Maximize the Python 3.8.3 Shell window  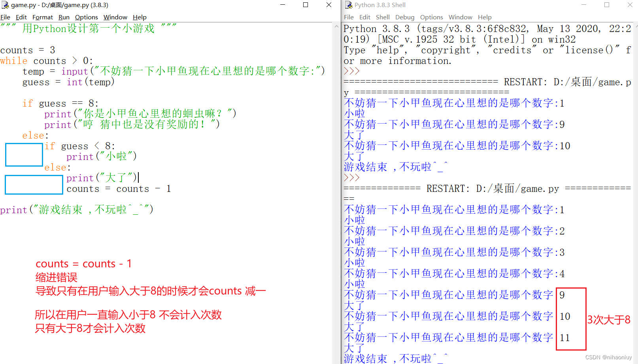[607, 5]
